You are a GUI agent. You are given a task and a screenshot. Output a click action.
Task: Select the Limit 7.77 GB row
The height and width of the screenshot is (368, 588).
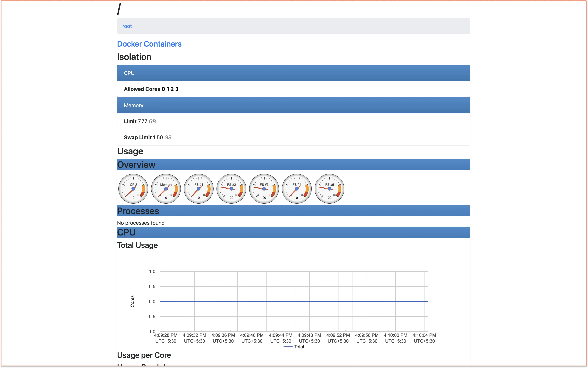(294, 121)
